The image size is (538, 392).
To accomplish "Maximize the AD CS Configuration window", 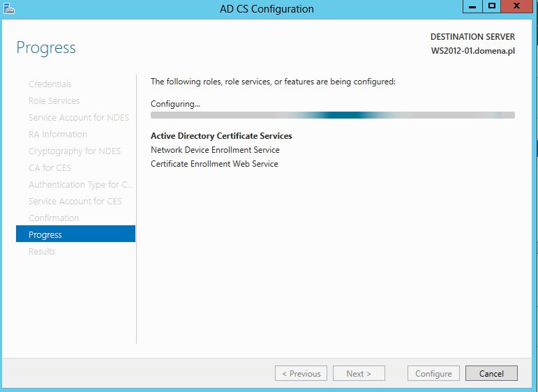I will pos(491,6).
